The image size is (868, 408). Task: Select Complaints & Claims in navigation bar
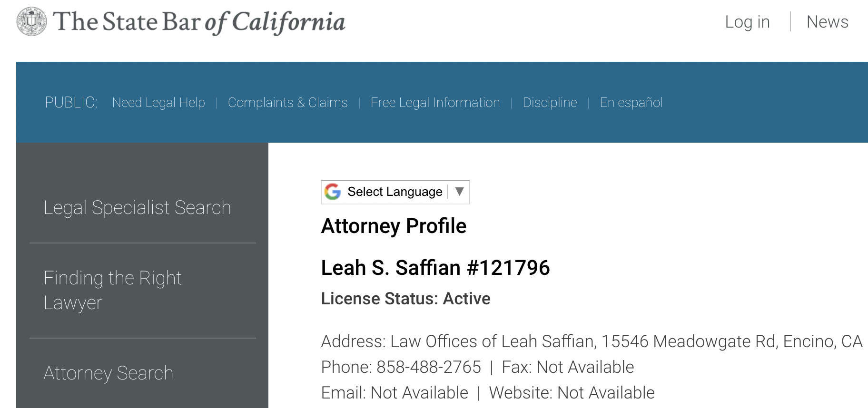(x=287, y=103)
